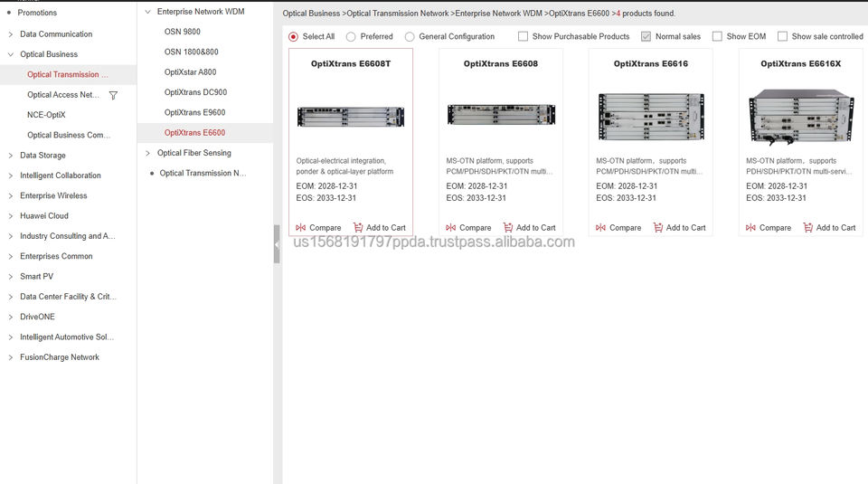Screen dimensions: 868x484
Task: Expand the Data Communication category
Action: [x=10, y=34]
